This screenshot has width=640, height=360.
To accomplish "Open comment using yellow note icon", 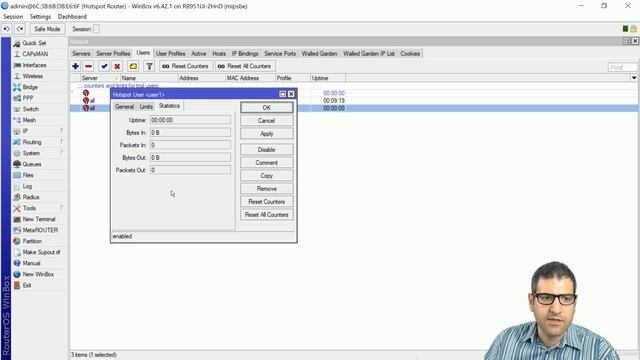I will coord(133,66).
